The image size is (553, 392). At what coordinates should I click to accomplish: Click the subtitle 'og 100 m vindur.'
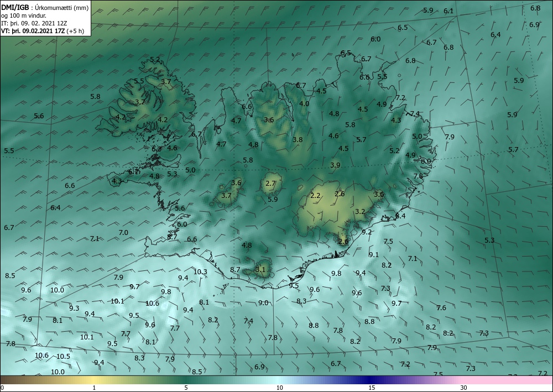24,15
